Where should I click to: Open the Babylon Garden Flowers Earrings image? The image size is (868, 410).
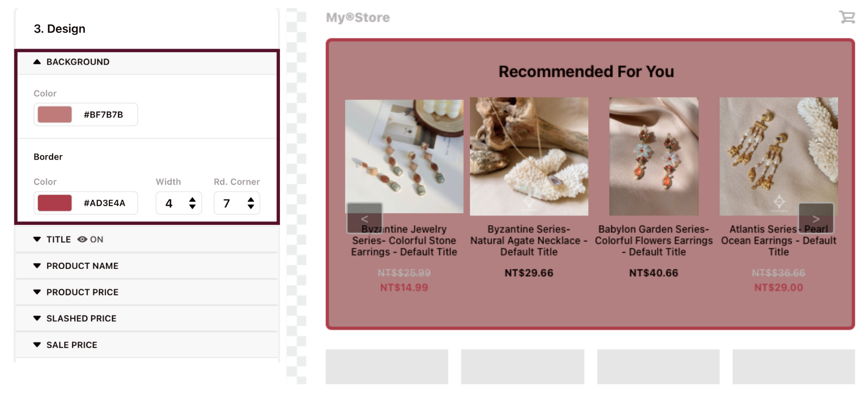(654, 156)
